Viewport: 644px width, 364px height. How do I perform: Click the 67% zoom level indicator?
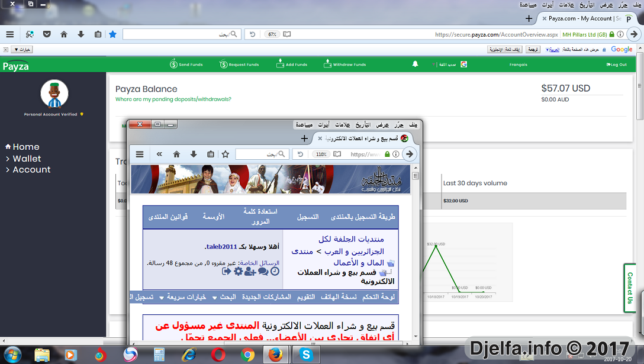coord(272,34)
